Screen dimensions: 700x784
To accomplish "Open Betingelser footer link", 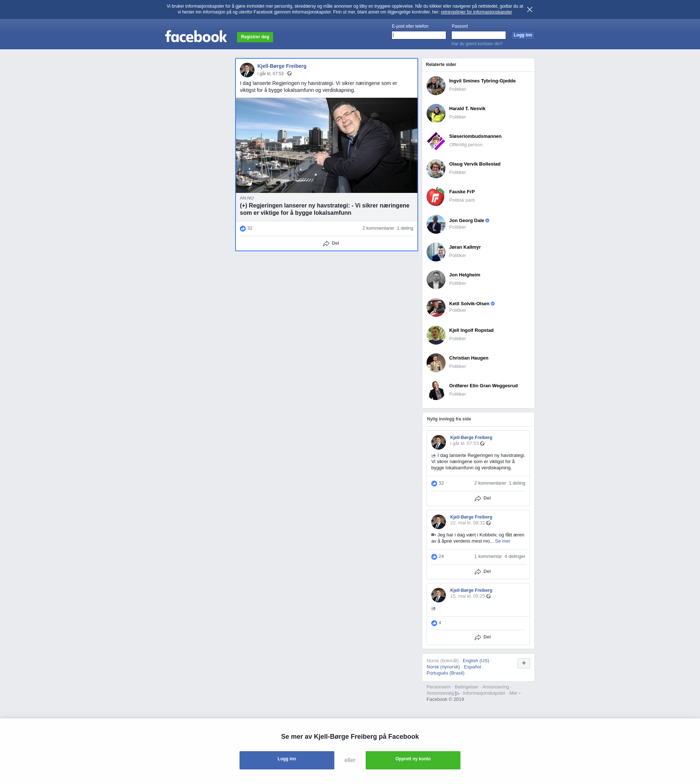I will click(x=466, y=687).
